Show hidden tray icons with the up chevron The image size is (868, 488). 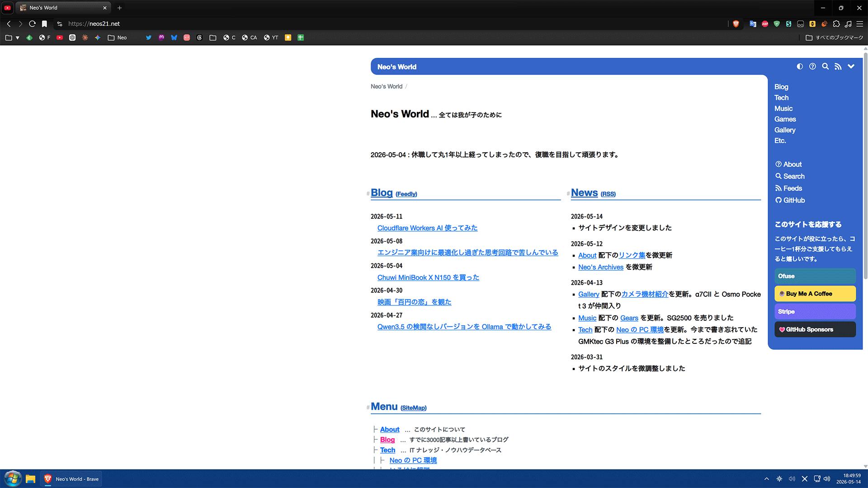coord(767,479)
